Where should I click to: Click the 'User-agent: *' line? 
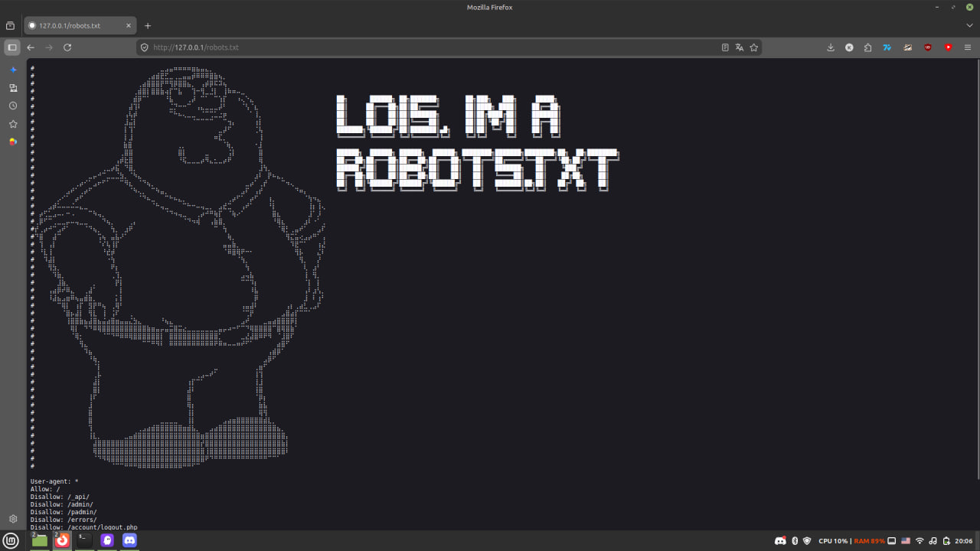[x=54, y=481]
